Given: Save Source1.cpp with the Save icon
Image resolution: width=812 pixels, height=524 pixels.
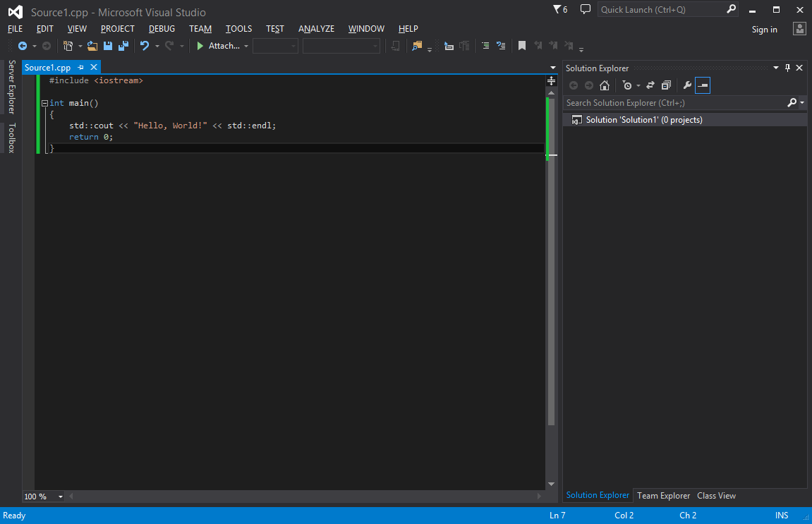Looking at the screenshot, I should [x=108, y=46].
